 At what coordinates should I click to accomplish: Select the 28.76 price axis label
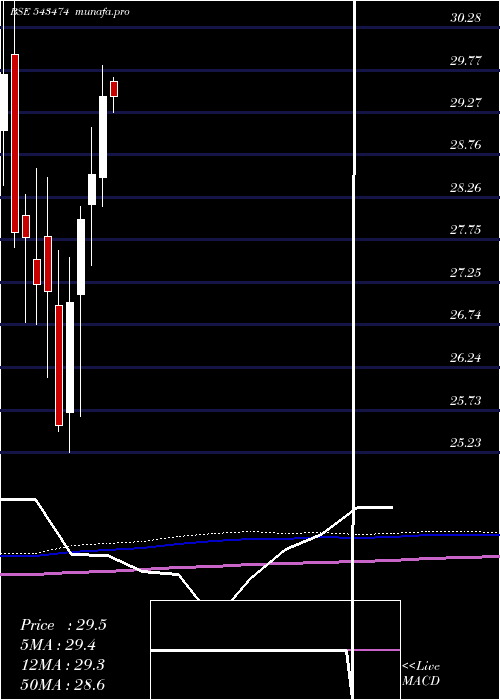(x=466, y=145)
